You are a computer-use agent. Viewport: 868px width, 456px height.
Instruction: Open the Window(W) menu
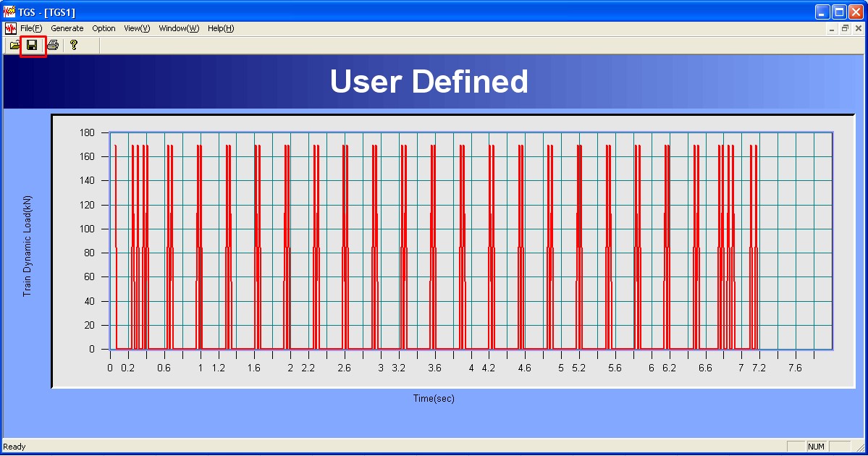pyautogui.click(x=179, y=28)
